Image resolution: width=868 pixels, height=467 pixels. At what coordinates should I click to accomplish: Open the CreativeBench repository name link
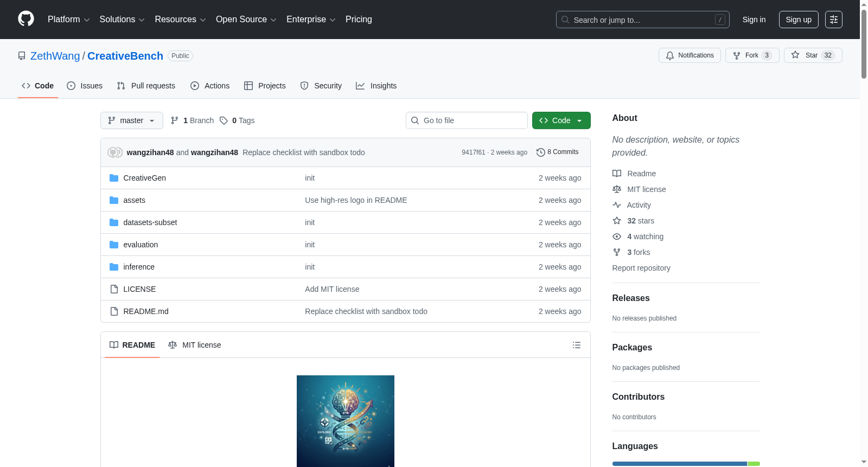tap(125, 56)
